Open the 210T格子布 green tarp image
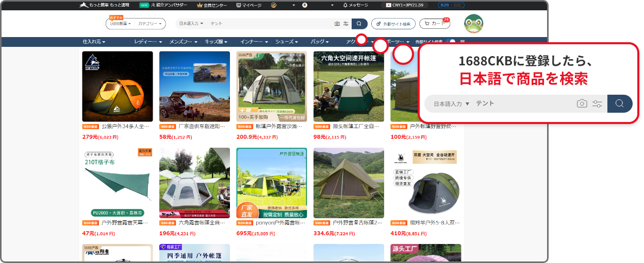The width and height of the screenshot is (644, 263). pos(118,183)
